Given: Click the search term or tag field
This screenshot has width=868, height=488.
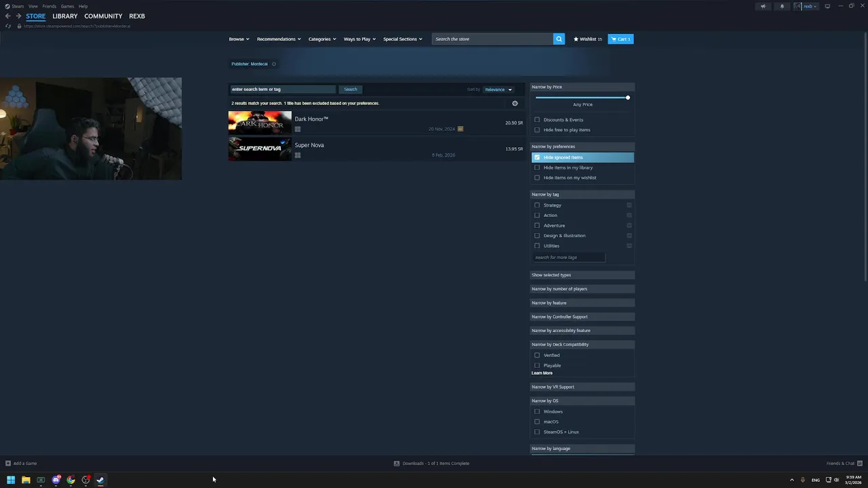Looking at the screenshot, I should click(283, 89).
